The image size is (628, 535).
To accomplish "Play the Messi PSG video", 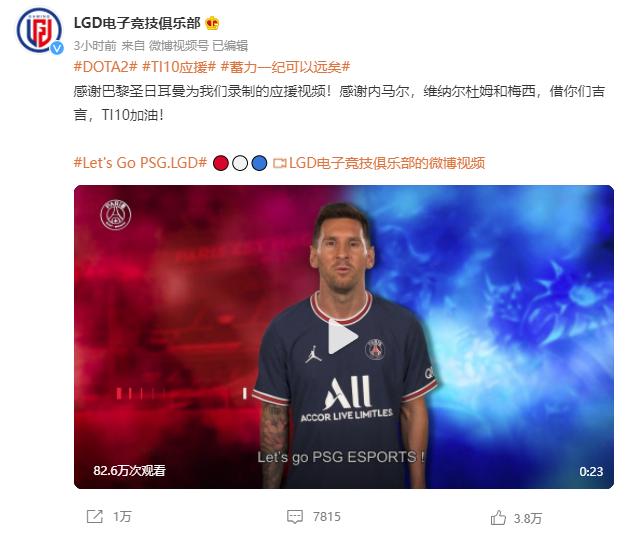I will pyautogui.click(x=343, y=336).
